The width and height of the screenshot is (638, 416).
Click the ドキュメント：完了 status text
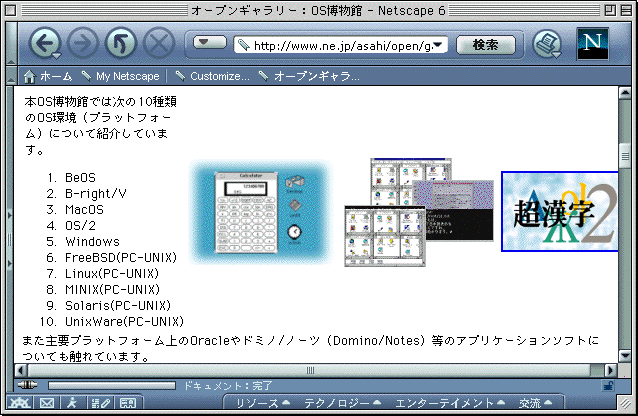[x=228, y=385]
